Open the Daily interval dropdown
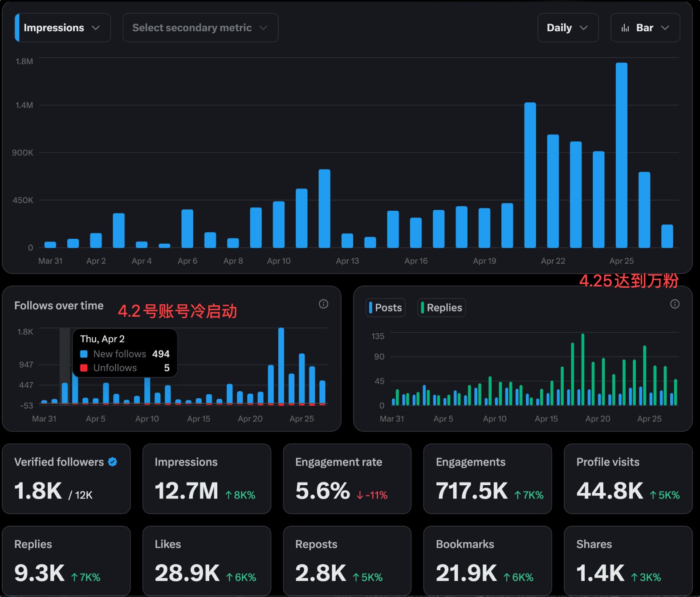The height and width of the screenshot is (597, 700). tap(568, 28)
